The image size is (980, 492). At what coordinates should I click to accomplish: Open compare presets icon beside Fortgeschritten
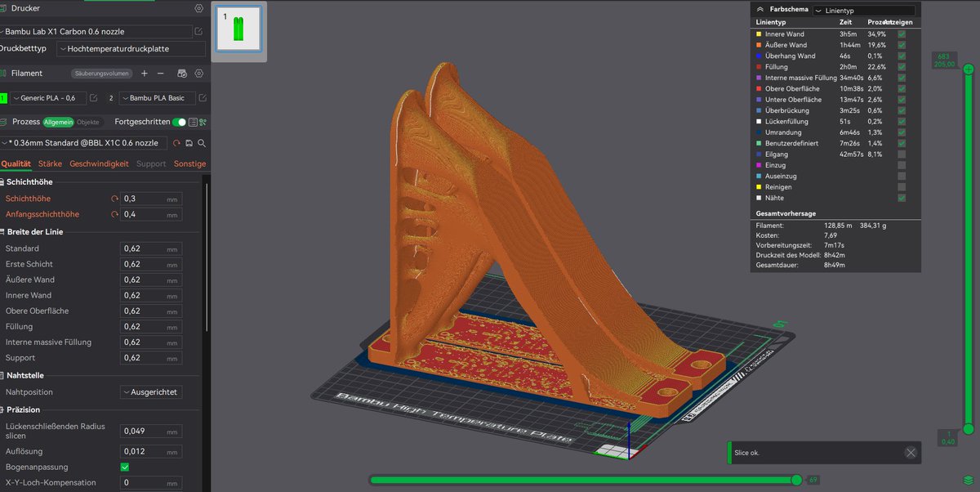pyautogui.click(x=203, y=122)
